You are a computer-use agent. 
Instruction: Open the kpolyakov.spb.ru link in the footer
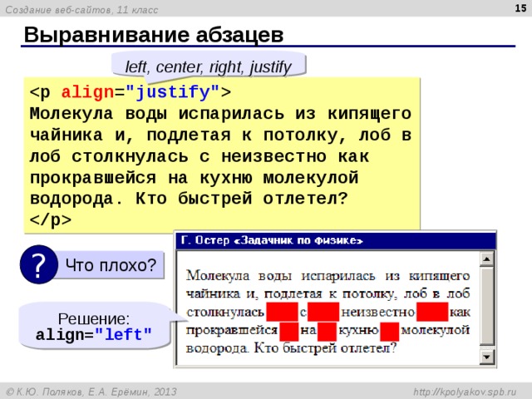tap(465, 392)
